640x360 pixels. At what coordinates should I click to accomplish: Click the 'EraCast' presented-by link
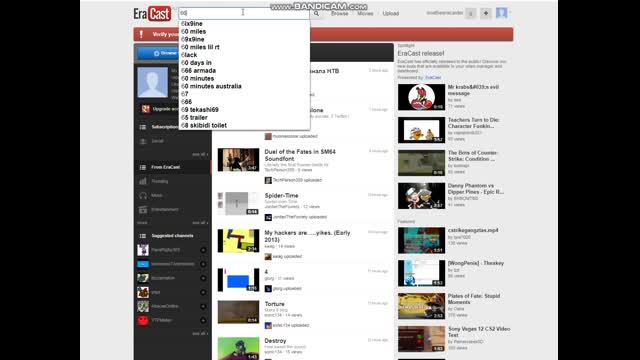tap(433, 78)
